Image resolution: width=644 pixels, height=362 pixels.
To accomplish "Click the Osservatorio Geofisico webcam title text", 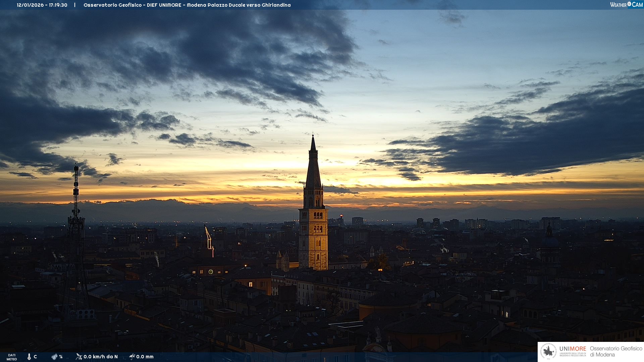I will click(x=187, y=5).
